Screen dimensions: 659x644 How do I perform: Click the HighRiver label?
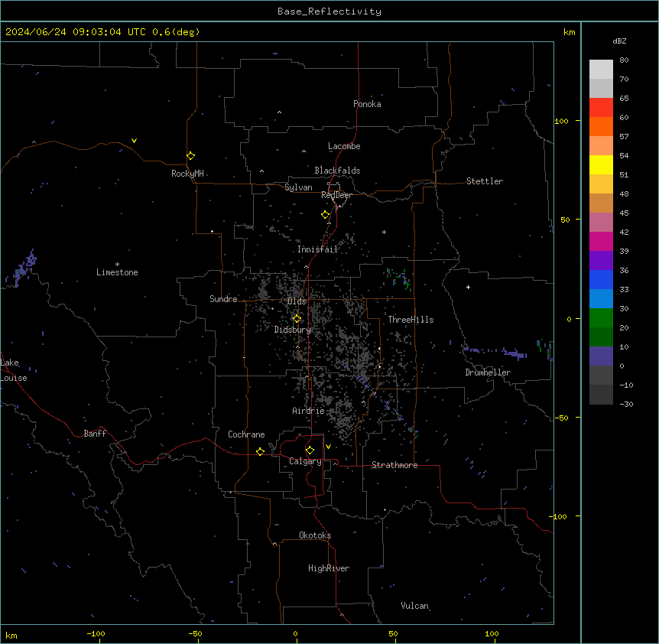pos(329,568)
